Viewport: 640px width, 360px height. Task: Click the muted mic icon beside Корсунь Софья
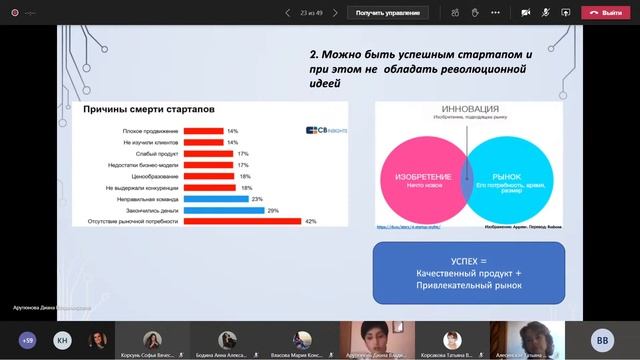(181, 356)
